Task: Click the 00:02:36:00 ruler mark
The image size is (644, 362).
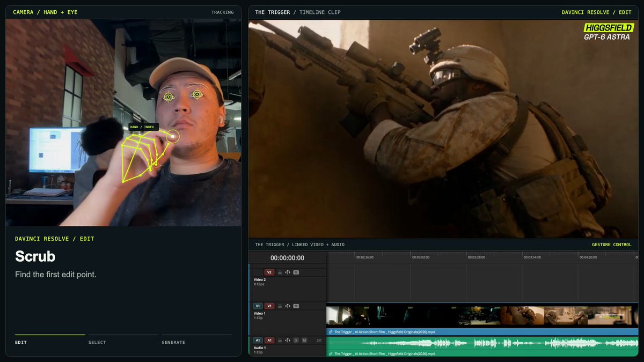Action: tap(365, 257)
